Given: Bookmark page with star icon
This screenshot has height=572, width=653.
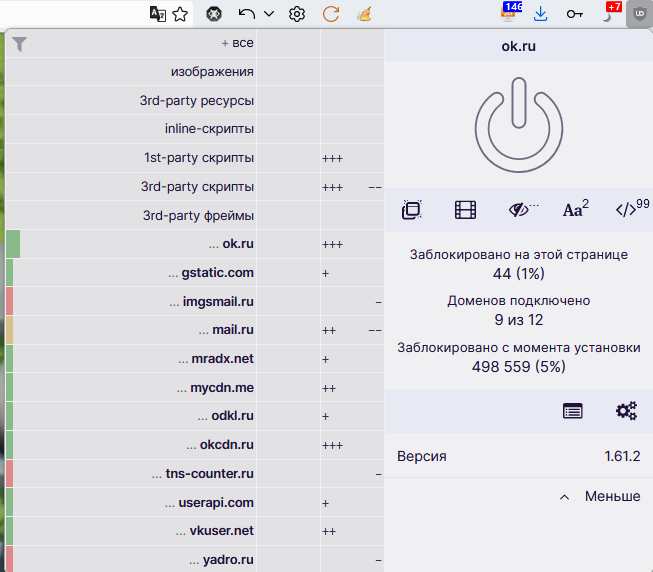Looking at the screenshot, I should tap(180, 14).
